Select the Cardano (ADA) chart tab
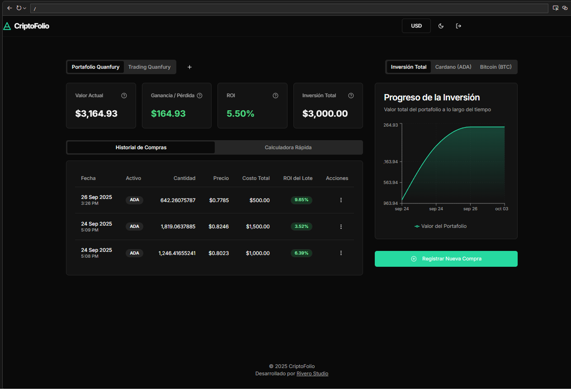 (x=453, y=67)
